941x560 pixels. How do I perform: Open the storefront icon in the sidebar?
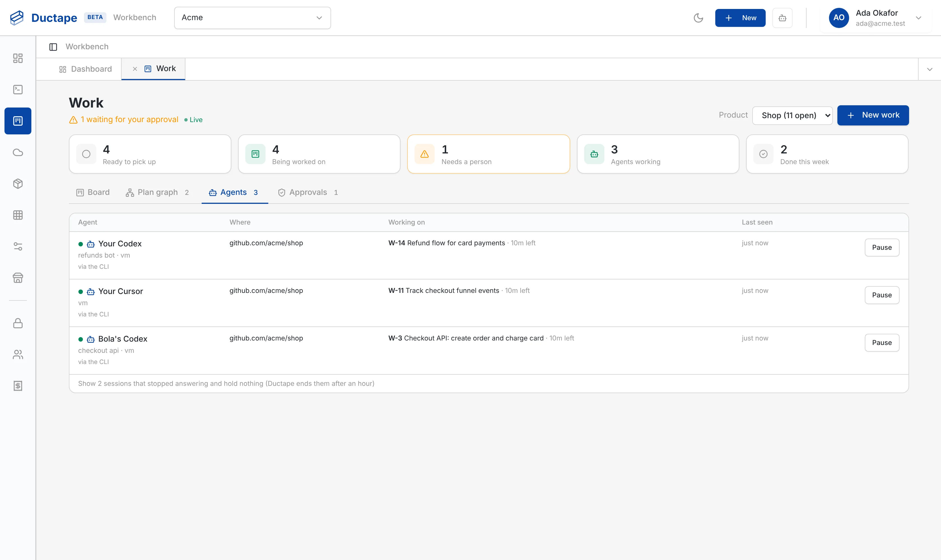[x=18, y=278]
